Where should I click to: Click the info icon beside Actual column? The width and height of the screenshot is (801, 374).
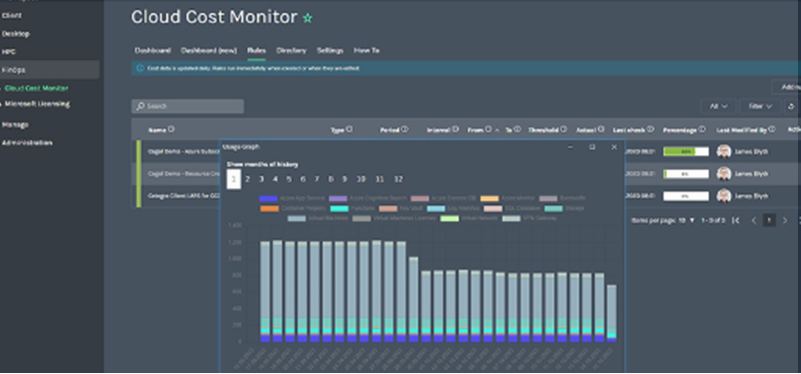(x=601, y=129)
